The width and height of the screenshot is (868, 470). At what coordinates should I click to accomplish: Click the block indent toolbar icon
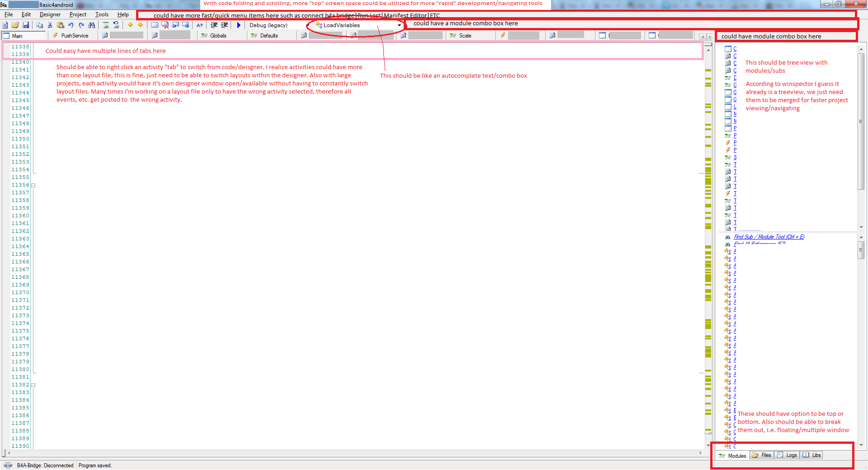point(105,25)
